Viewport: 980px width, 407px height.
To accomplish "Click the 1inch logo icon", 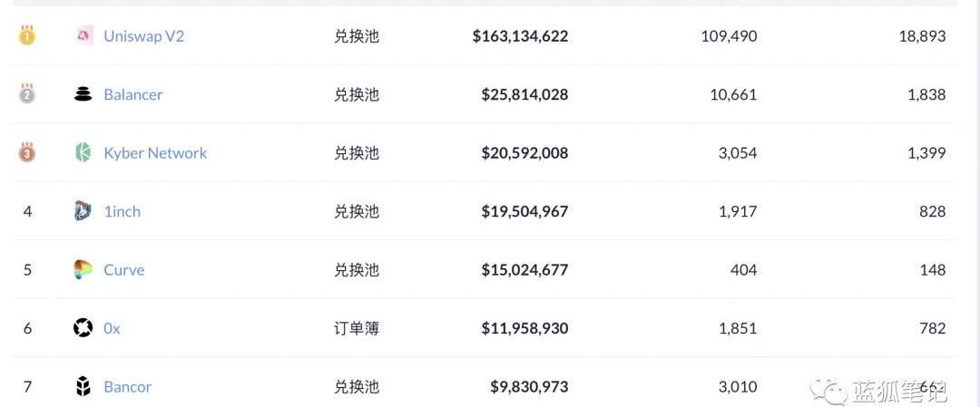I will coord(83,211).
